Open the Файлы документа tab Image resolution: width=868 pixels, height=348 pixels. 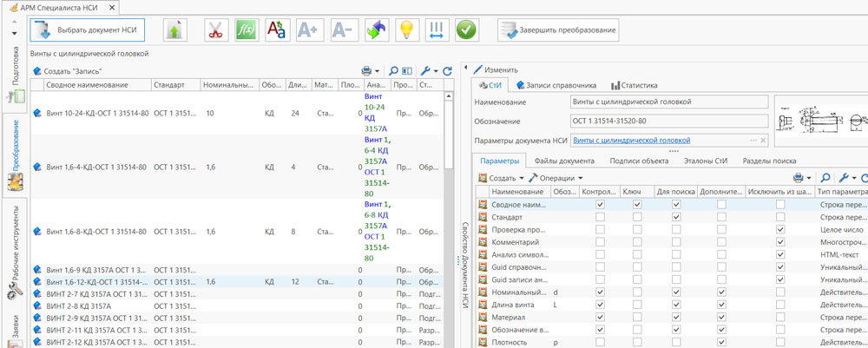tap(564, 161)
